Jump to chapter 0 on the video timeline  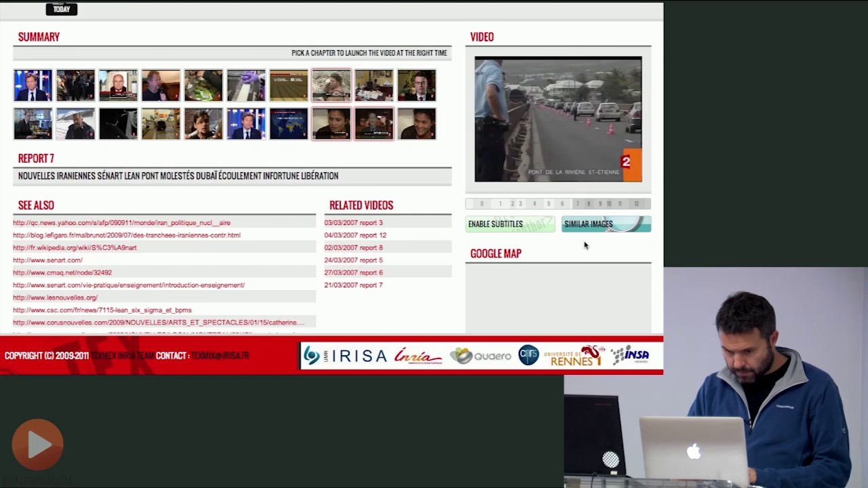point(481,203)
